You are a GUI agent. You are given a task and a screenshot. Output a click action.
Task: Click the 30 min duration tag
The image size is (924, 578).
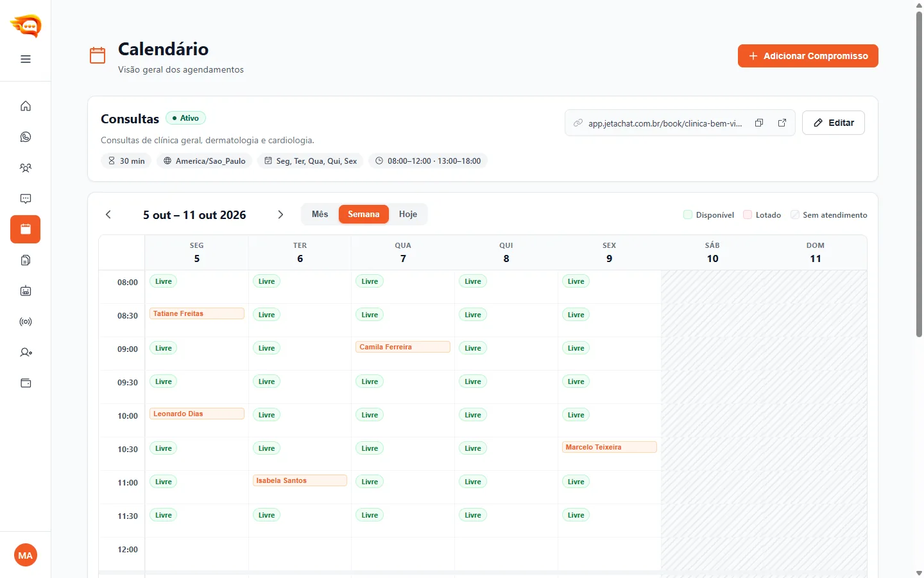pyautogui.click(x=126, y=161)
